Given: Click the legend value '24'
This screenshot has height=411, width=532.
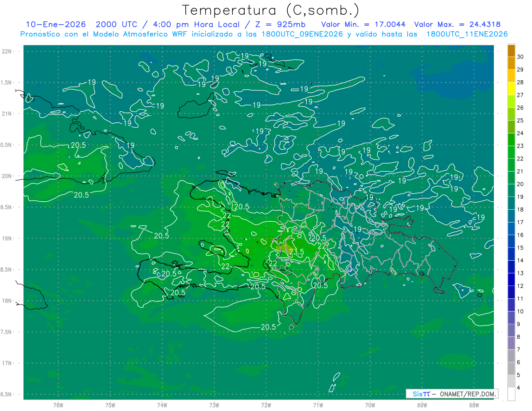Looking at the screenshot, I should 520,133.
